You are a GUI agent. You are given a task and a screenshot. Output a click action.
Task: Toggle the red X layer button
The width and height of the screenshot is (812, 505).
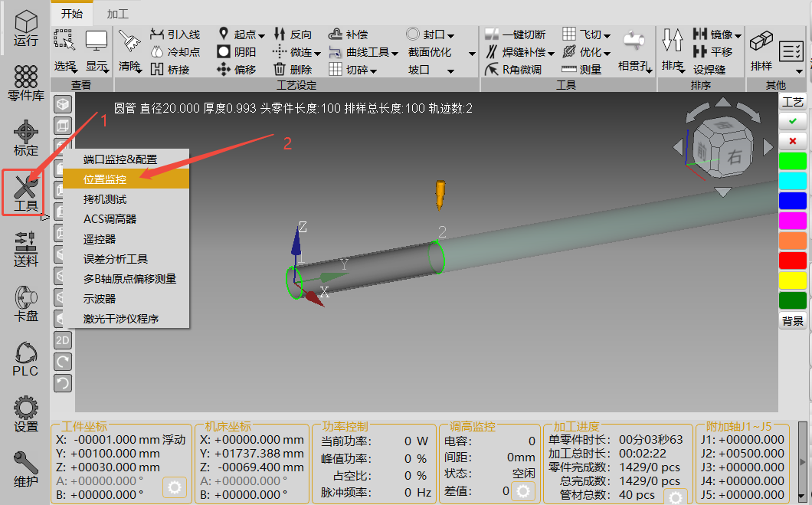point(792,141)
